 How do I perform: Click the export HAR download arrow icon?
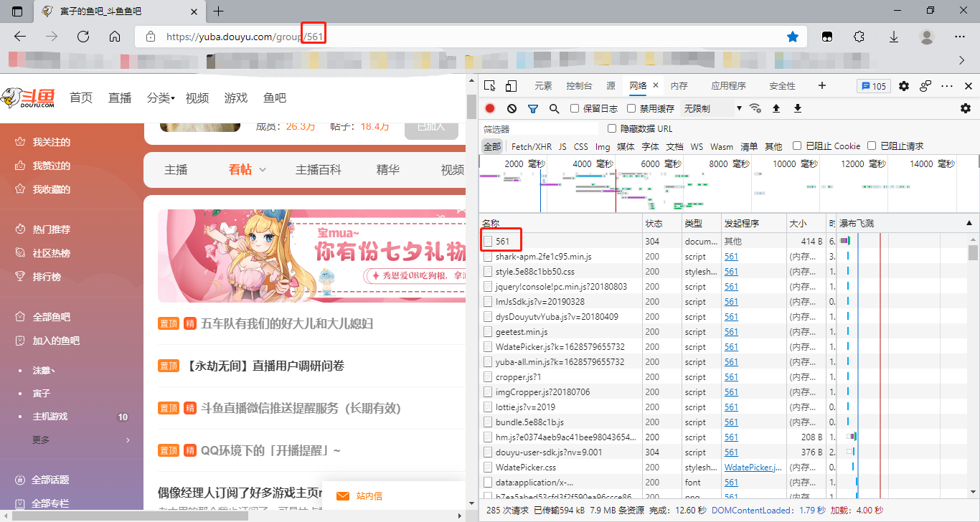pyautogui.click(x=797, y=108)
